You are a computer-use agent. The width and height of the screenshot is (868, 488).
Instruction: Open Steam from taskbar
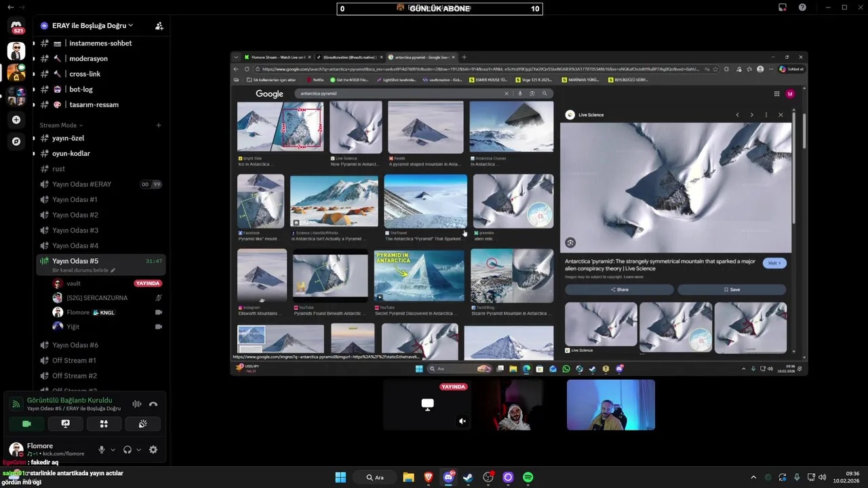click(468, 477)
